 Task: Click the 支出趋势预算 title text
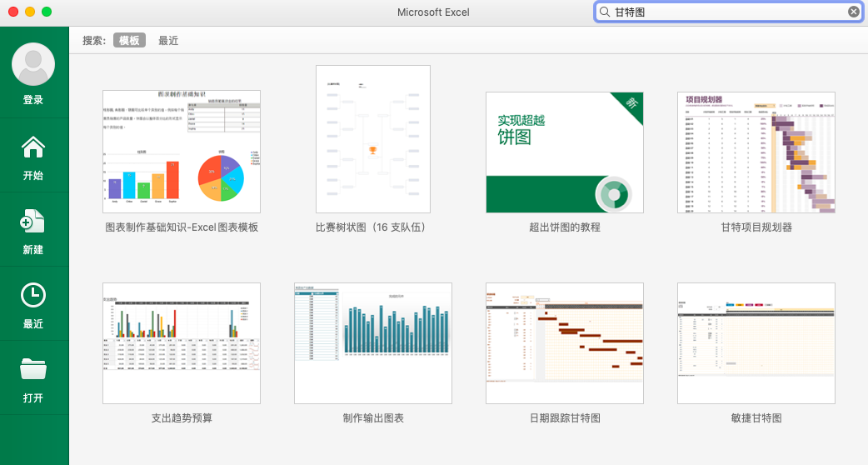(x=182, y=418)
